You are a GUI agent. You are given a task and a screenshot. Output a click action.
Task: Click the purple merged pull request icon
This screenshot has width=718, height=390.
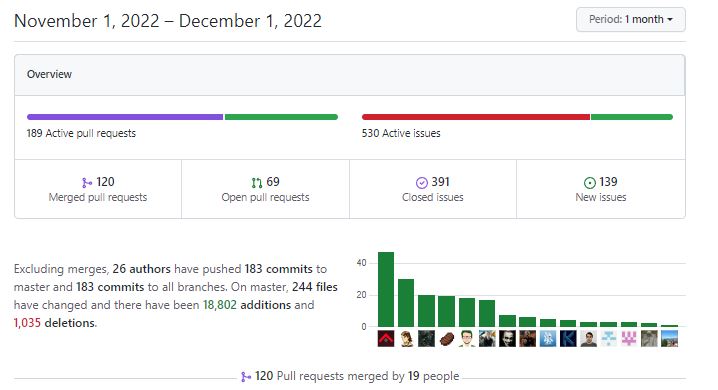[x=87, y=183]
